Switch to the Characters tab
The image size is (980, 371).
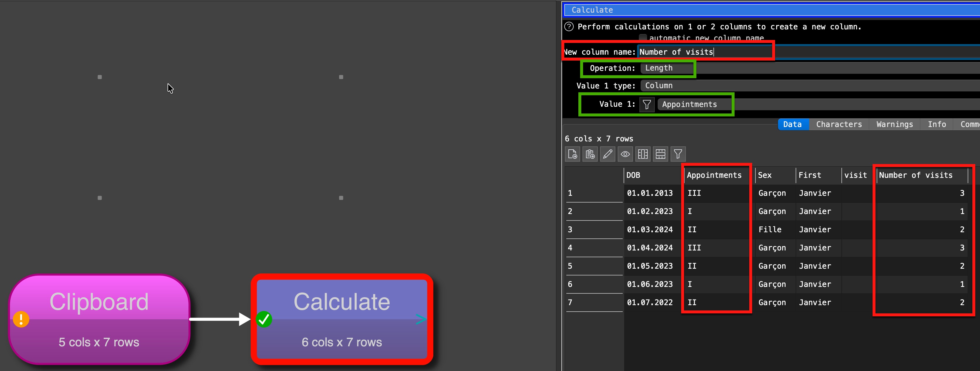838,125
